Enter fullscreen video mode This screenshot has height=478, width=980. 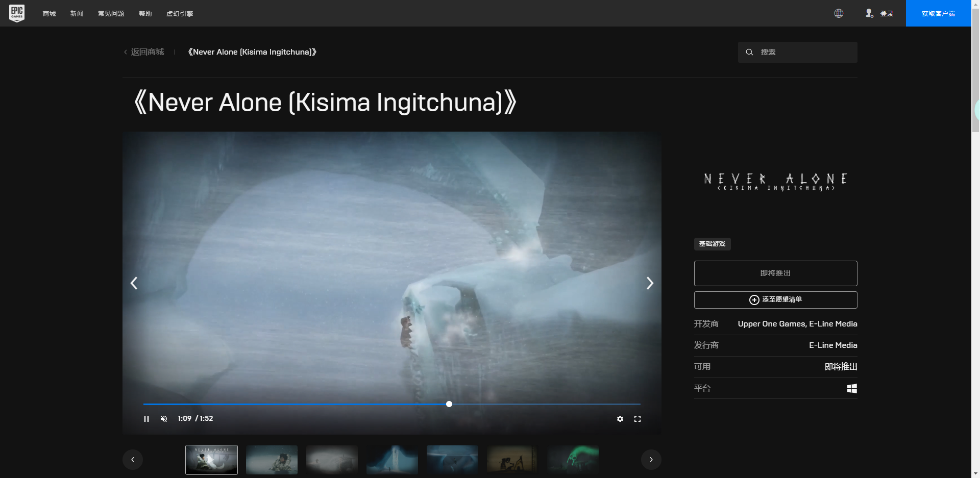pyautogui.click(x=638, y=419)
